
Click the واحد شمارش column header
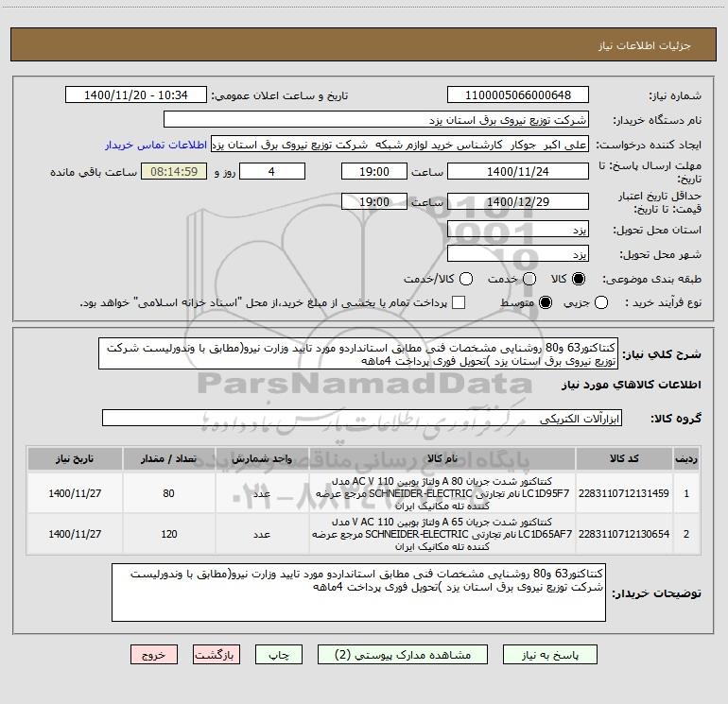click(262, 459)
